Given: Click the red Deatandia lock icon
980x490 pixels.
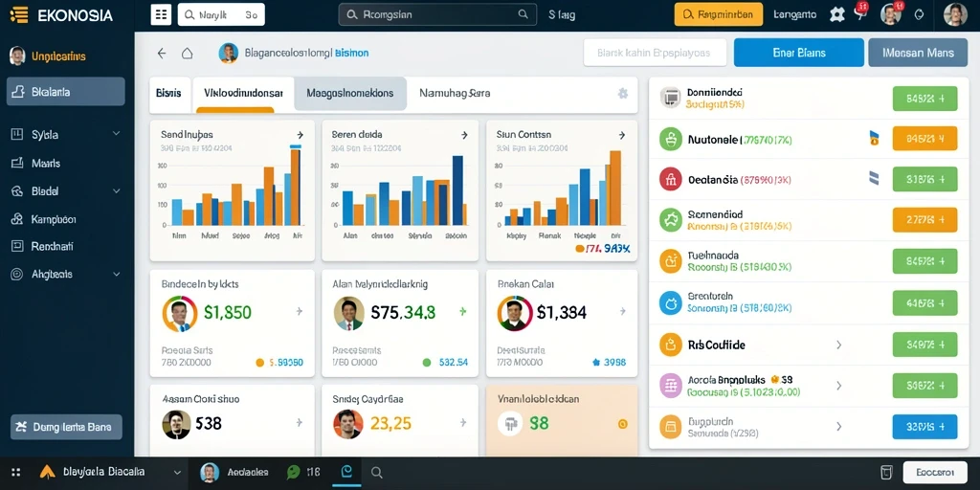Looking at the screenshot, I should click(670, 179).
